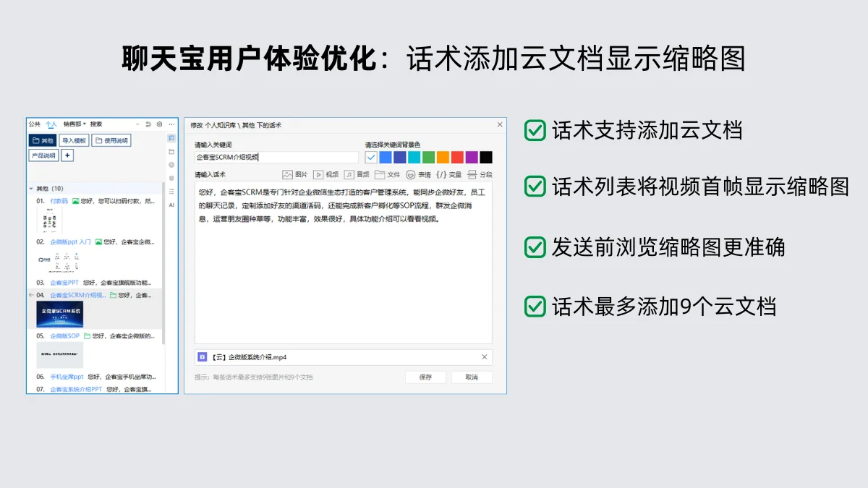Viewport: 868px width, 488px height.
Task: Select the 导入模板 category
Action: [74, 140]
